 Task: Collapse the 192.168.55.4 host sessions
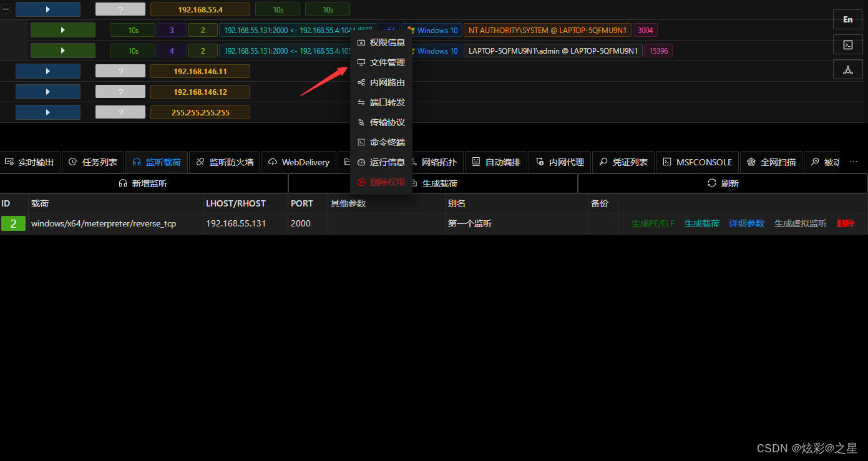tap(6, 9)
